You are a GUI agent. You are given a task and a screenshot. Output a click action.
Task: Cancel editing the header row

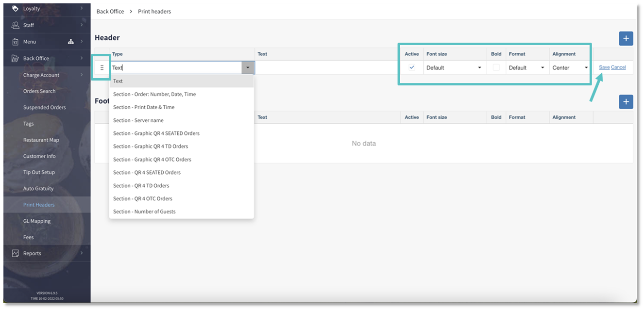[x=618, y=67]
